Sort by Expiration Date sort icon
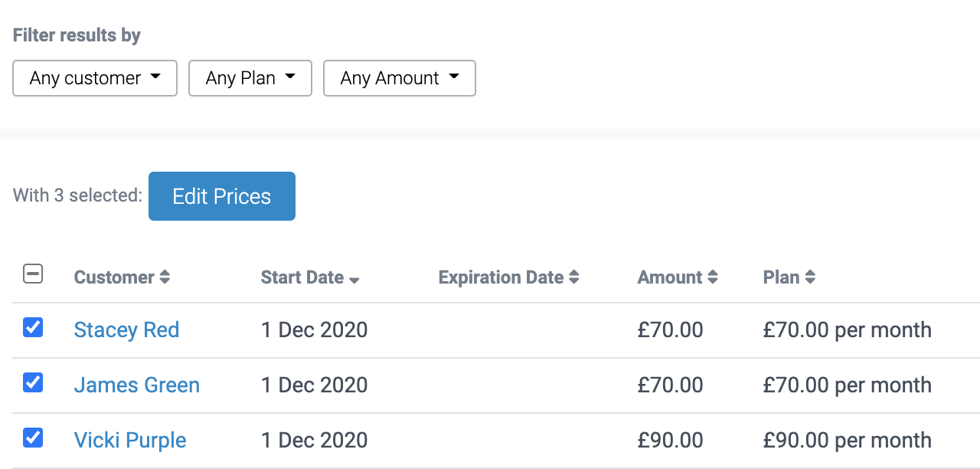Image resolution: width=980 pixels, height=469 pixels. pyautogui.click(x=574, y=277)
